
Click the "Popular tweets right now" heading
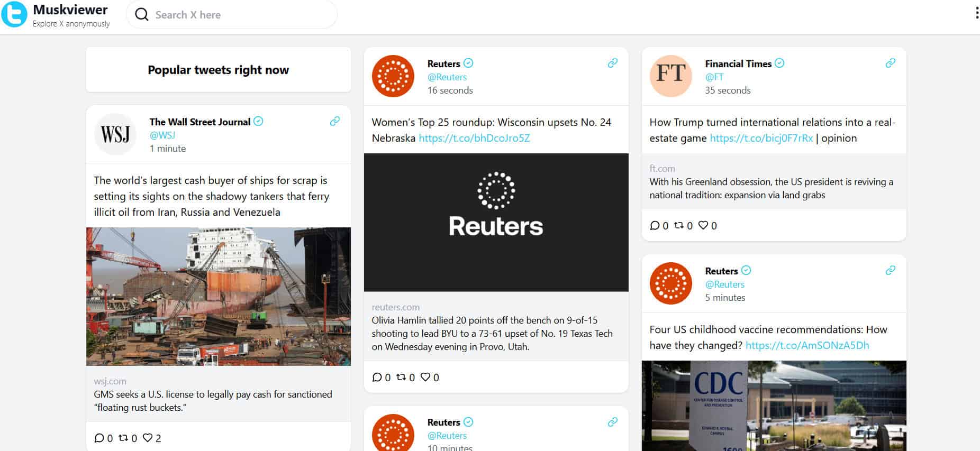tap(219, 70)
